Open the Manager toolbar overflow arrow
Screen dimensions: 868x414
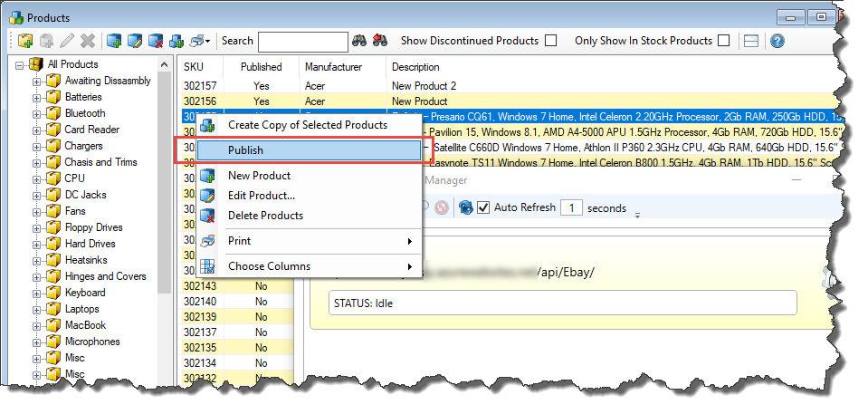pyautogui.click(x=637, y=215)
